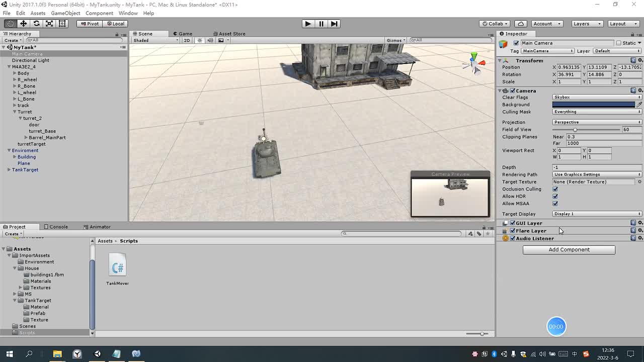Pick background color with eyedropper

pyautogui.click(x=639, y=105)
